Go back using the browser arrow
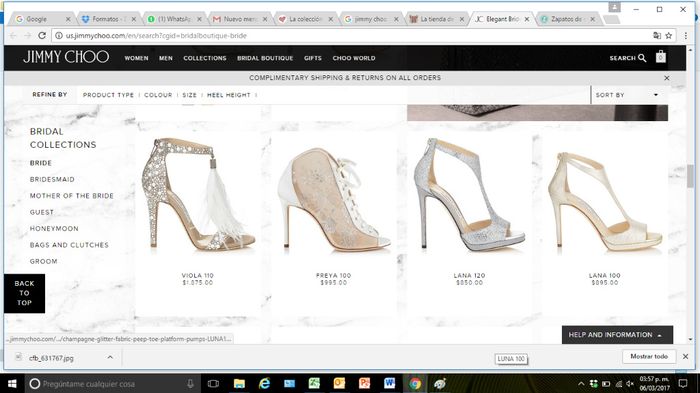The width and height of the screenshot is (700, 393). [13, 35]
